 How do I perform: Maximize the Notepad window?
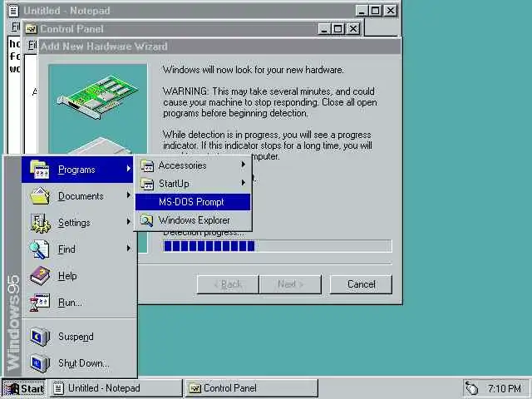pyautogui.click(x=375, y=11)
